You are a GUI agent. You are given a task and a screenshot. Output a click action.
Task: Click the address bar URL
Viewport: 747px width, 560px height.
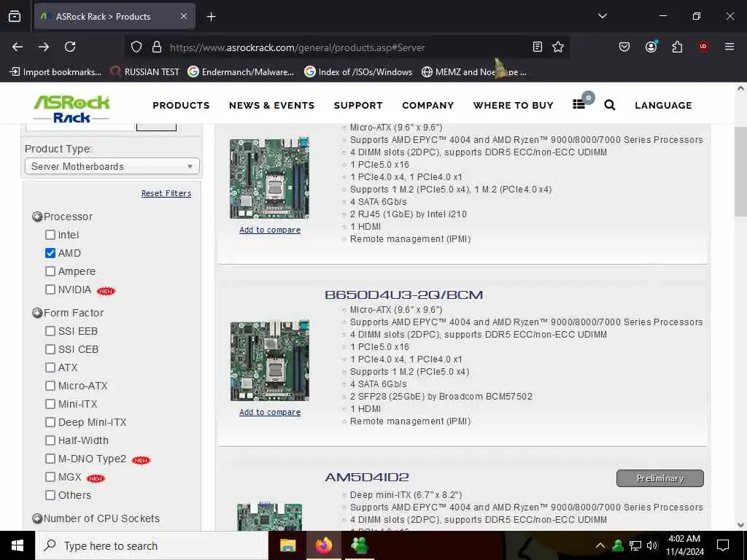pos(298,47)
